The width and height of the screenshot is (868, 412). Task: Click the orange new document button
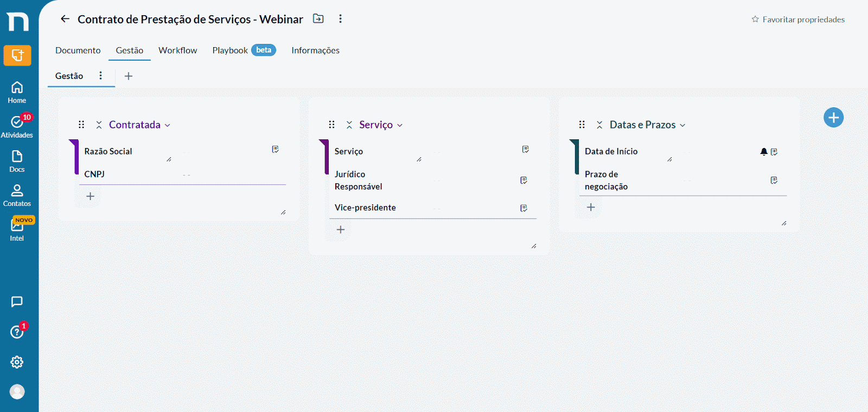[x=17, y=55]
